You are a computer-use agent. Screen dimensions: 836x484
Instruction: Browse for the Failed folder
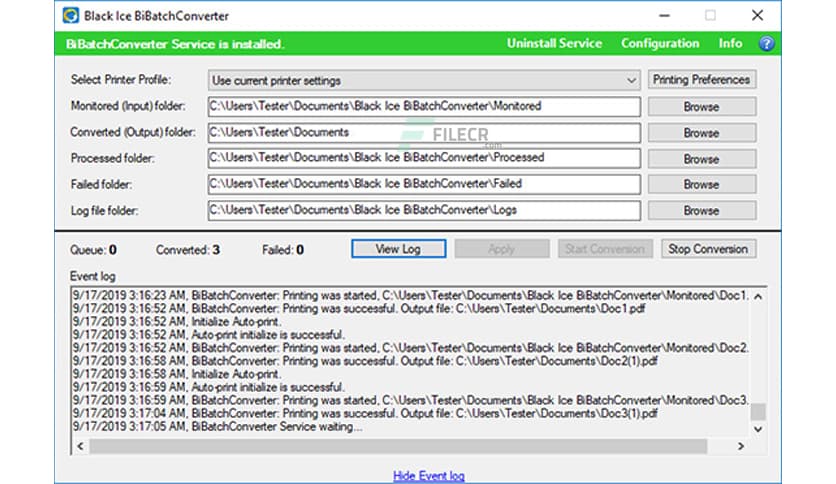coord(702,184)
